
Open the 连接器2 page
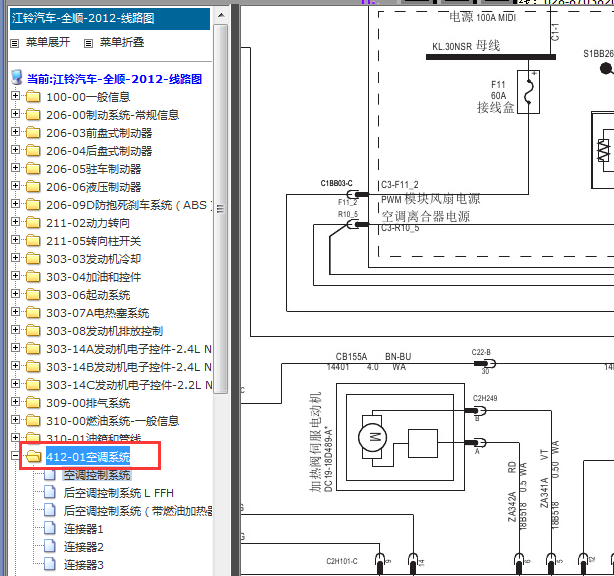pos(83,547)
